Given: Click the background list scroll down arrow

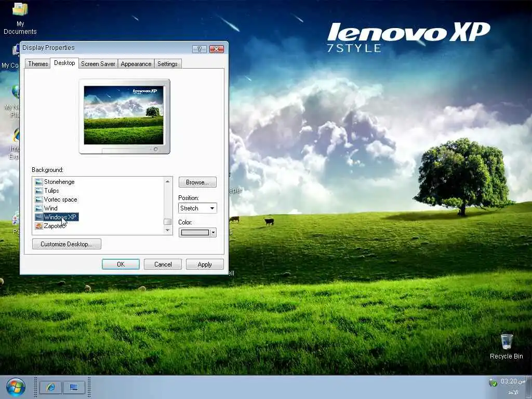Looking at the screenshot, I should tap(167, 230).
